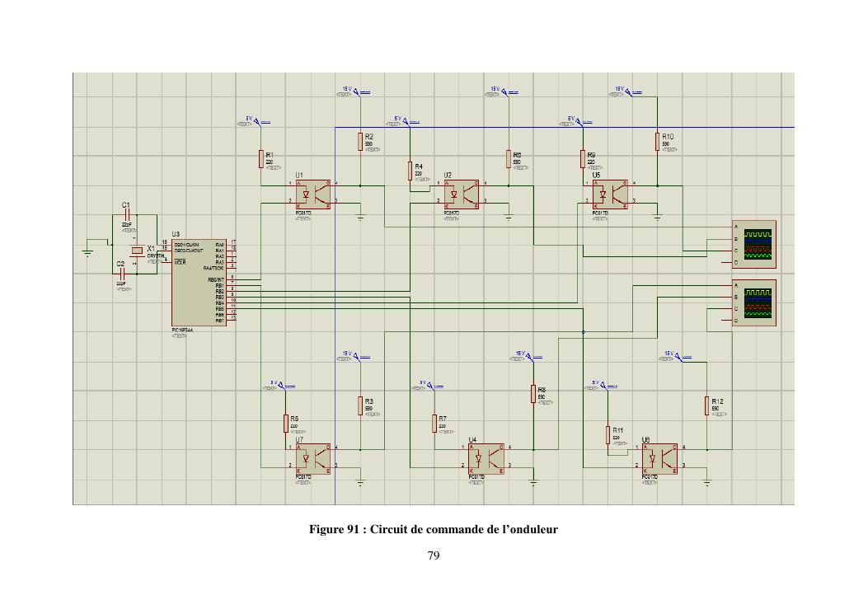Image resolution: width=868 pixels, height=614 pixels.
Task: Select the R5 resistor above U7
Action: [286, 423]
